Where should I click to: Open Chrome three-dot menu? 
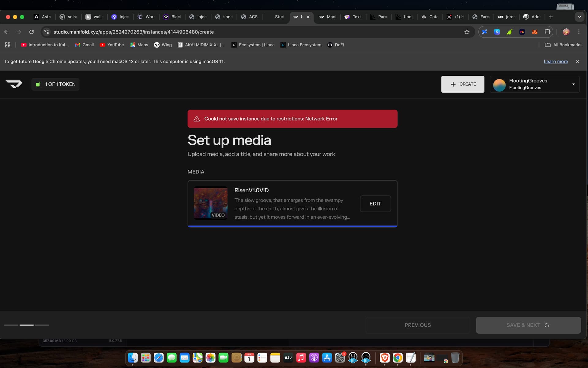point(579,32)
